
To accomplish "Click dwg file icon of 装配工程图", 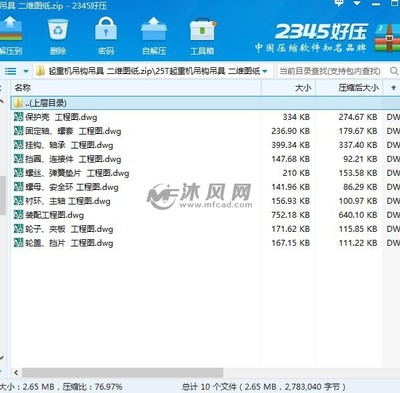I will tap(18, 215).
